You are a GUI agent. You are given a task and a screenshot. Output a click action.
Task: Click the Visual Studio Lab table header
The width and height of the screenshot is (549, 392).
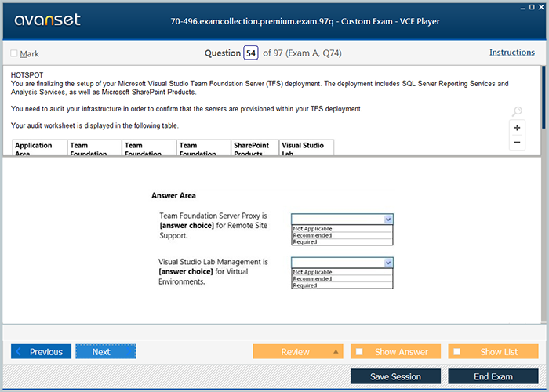point(307,147)
